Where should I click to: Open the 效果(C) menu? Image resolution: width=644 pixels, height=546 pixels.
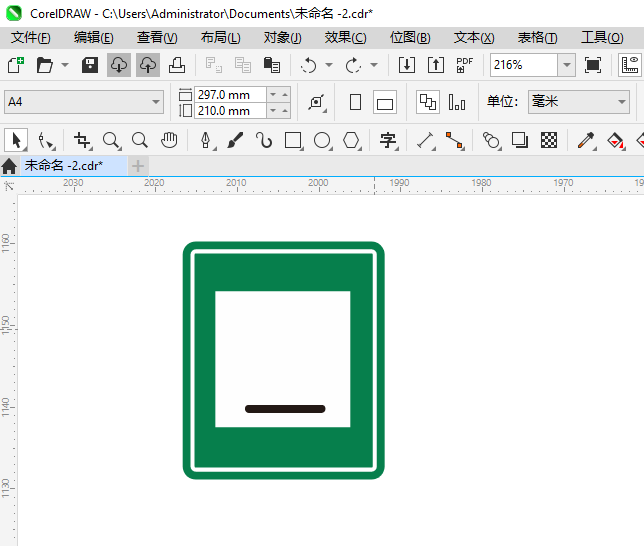pyautogui.click(x=345, y=37)
